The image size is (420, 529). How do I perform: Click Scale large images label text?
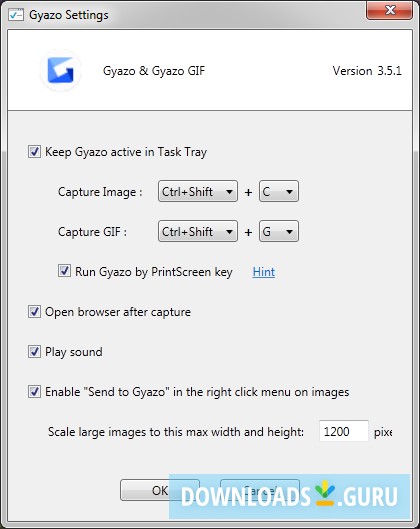(x=176, y=432)
